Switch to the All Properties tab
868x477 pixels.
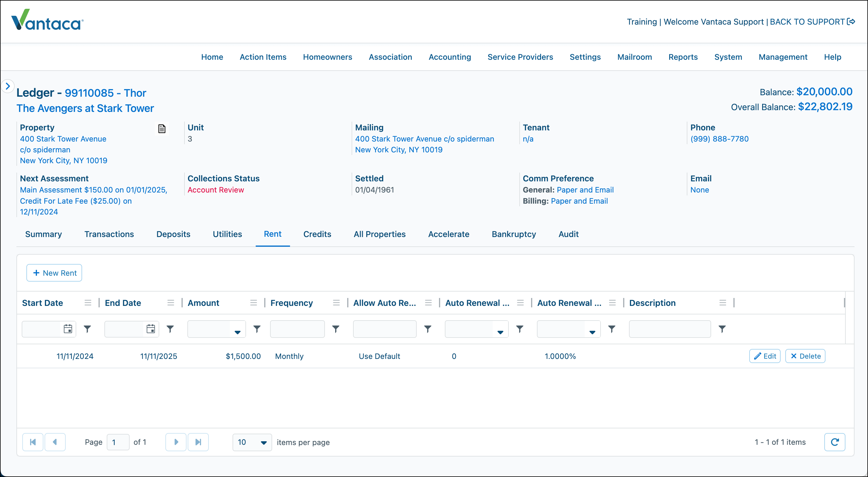(380, 234)
